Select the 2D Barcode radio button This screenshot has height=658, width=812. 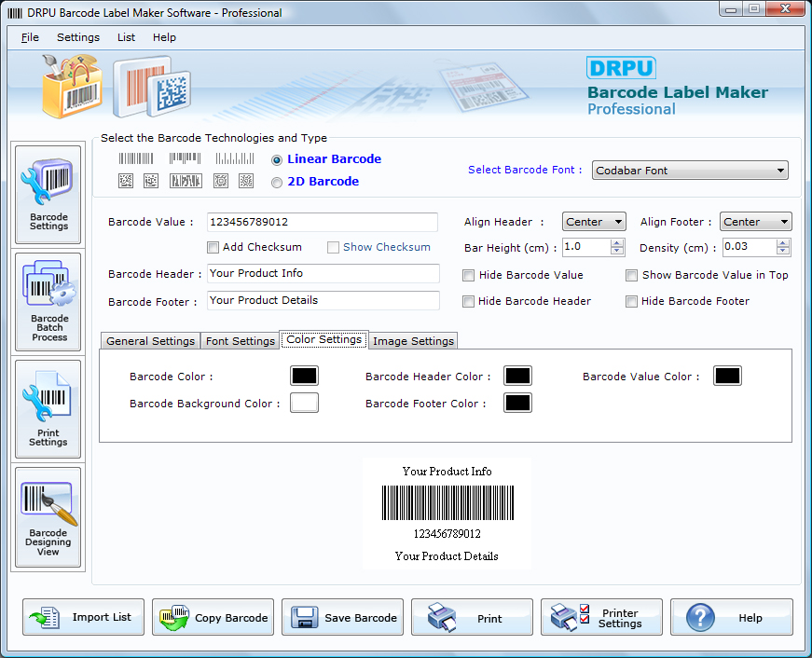point(276,181)
